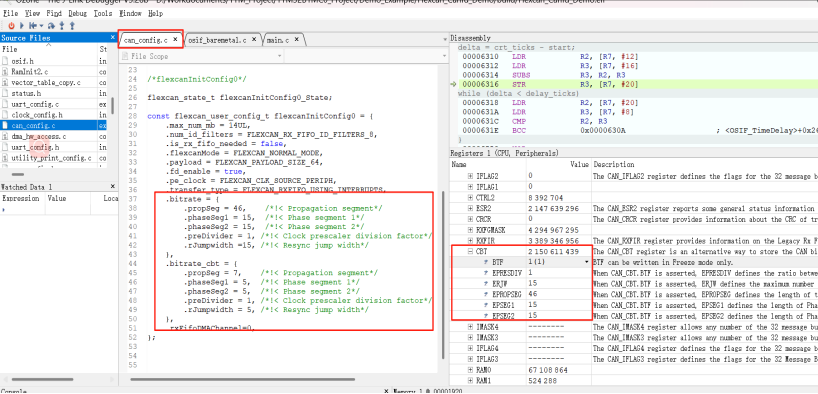Click the Step Into toolbar icon
Viewport: 818px width, 394px height.
pos(62,25)
